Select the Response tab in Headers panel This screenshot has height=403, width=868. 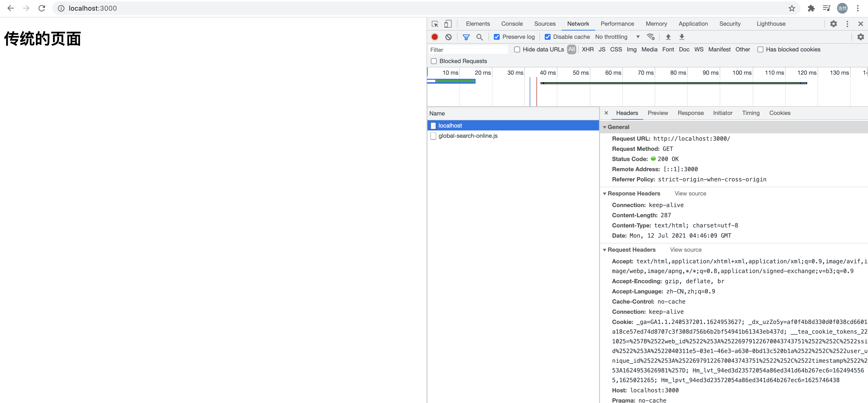pyautogui.click(x=690, y=113)
